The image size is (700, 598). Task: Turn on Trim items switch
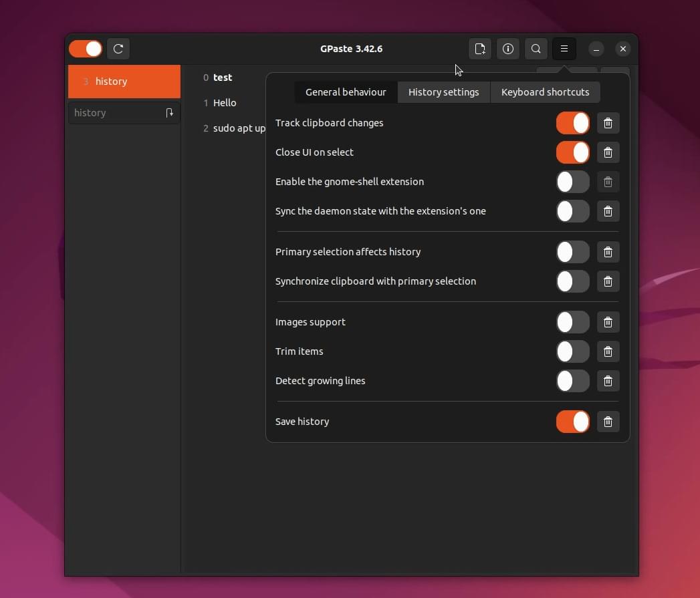point(573,351)
